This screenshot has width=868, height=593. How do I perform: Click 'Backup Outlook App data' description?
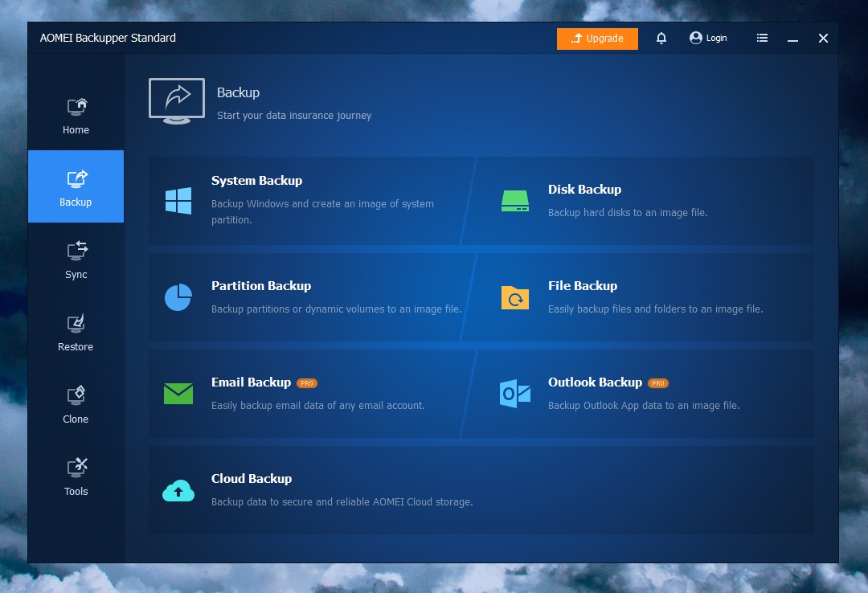pyautogui.click(x=644, y=405)
